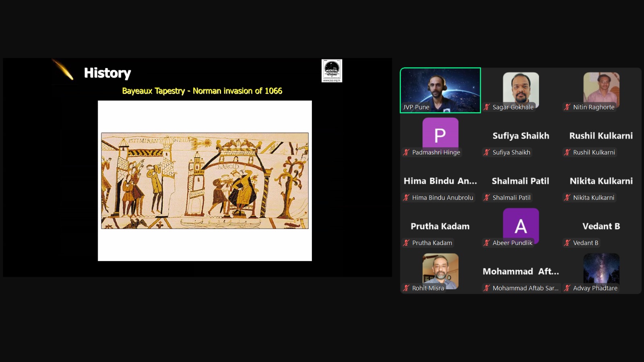Click the Bayeaux Tapestry image on slide
644x362 pixels.
(x=205, y=181)
